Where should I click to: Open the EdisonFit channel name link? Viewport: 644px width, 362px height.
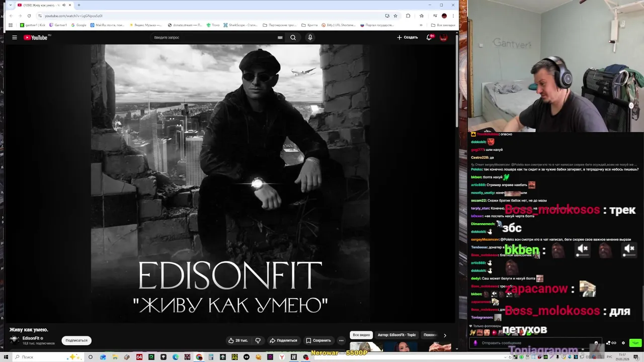point(31,338)
